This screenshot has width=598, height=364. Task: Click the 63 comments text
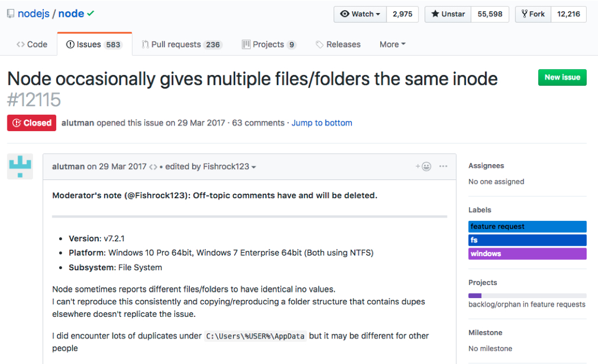[x=258, y=123]
